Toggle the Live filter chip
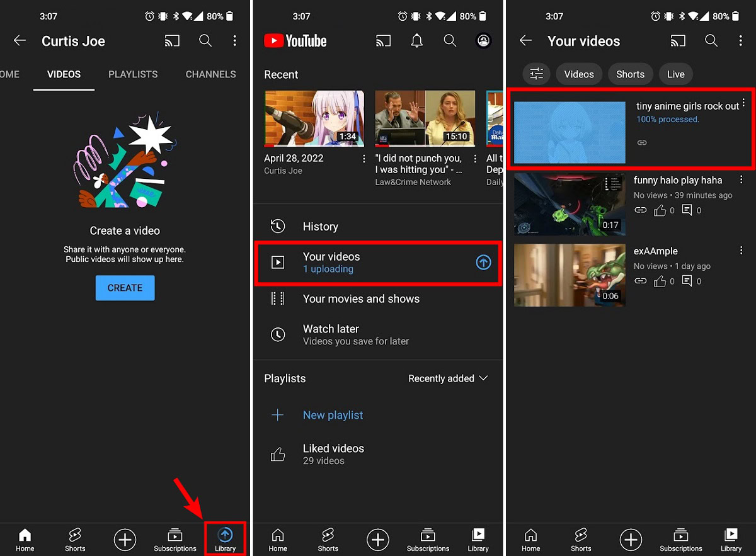The height and width of the screenshot is (556, 756). click(675, 74)
